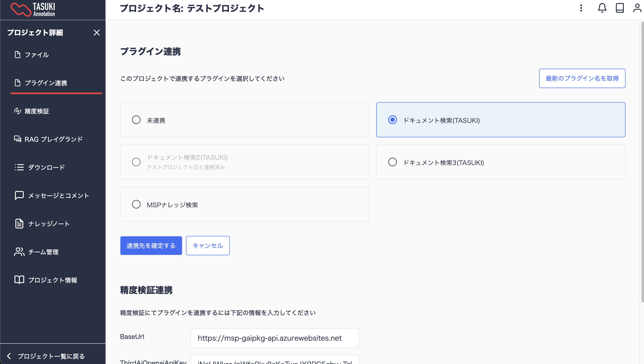
Task: Click the プラグイン連携 sidebar icon
Action: tap(18, 83)
